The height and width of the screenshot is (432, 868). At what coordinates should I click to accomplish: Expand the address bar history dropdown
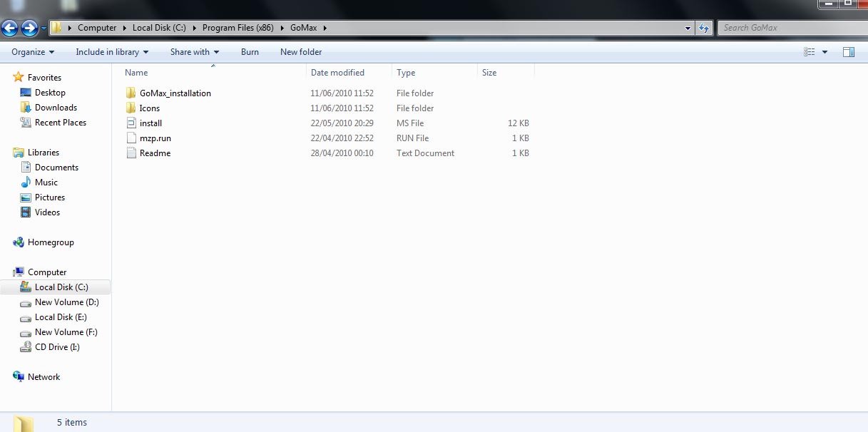688,28
